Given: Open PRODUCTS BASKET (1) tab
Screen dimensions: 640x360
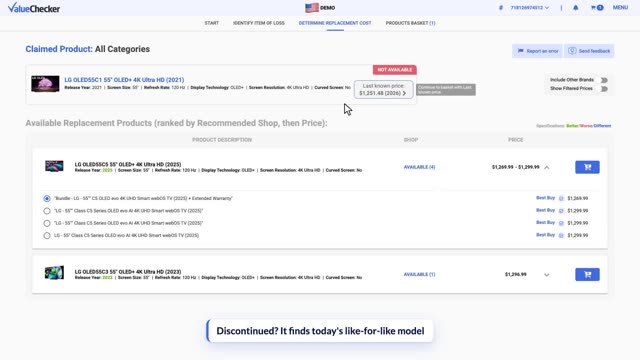Looking at the screenshot, I should pos(410,23).
